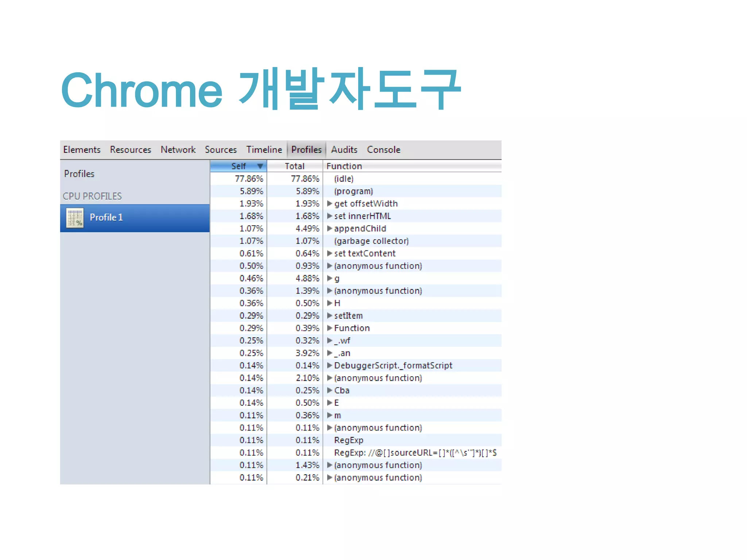Select the plain RegExp row
747x560 pixels.
(356, 440)
